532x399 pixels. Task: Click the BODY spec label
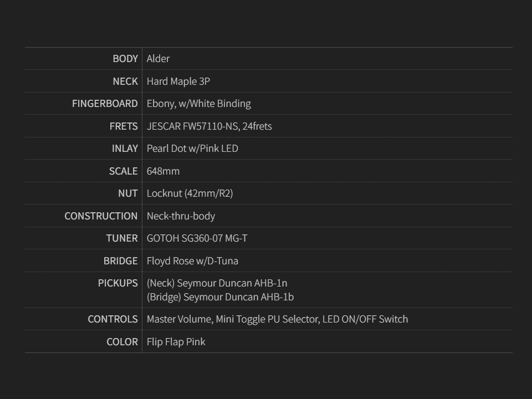coord(125,59)
